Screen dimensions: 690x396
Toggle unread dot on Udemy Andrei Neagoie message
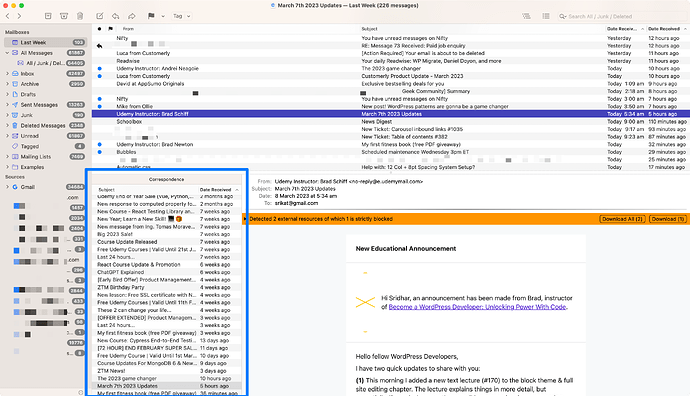[99, 69]
